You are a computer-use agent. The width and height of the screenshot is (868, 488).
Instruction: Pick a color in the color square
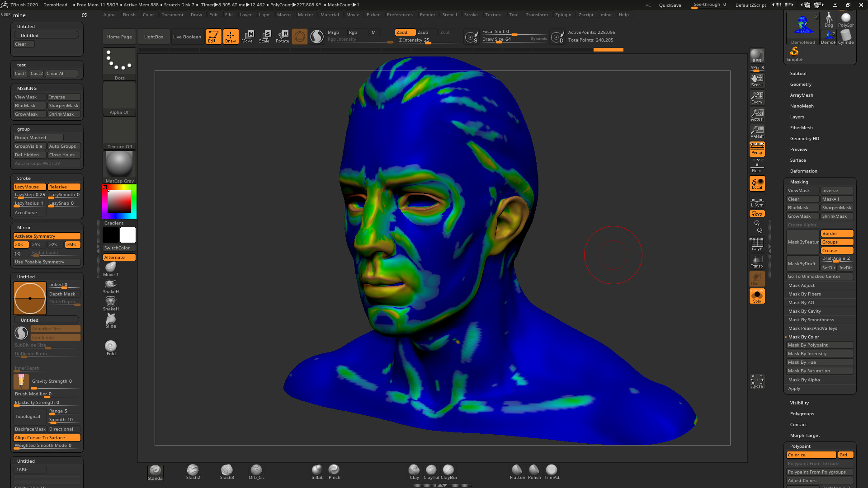click(x=119, y=202)
